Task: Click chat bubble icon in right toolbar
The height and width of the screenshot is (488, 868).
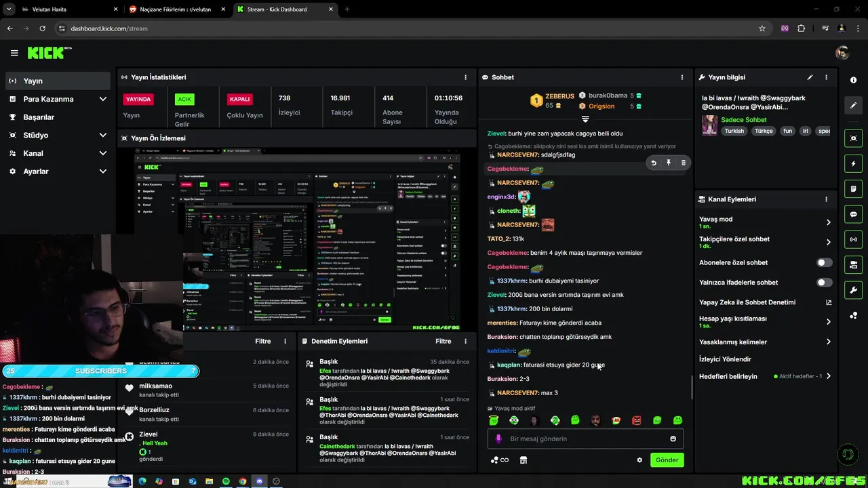Action: pos(853,214)
